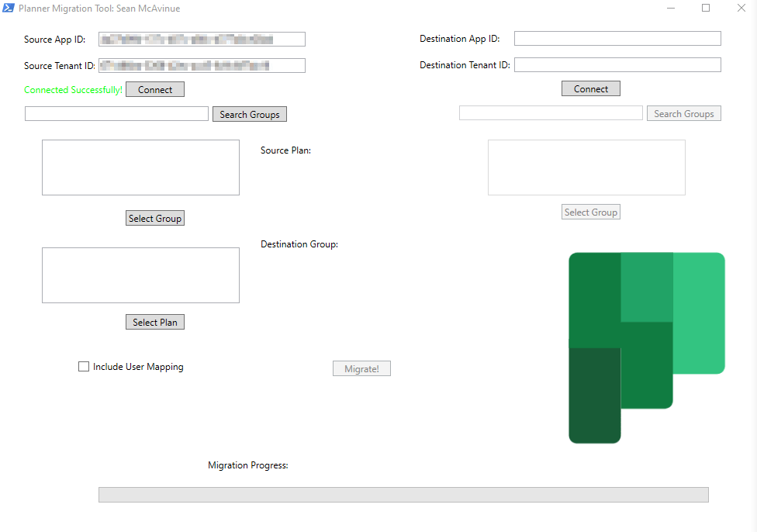
Task: Click the Select Plan button
Action: tap(155, 322)
